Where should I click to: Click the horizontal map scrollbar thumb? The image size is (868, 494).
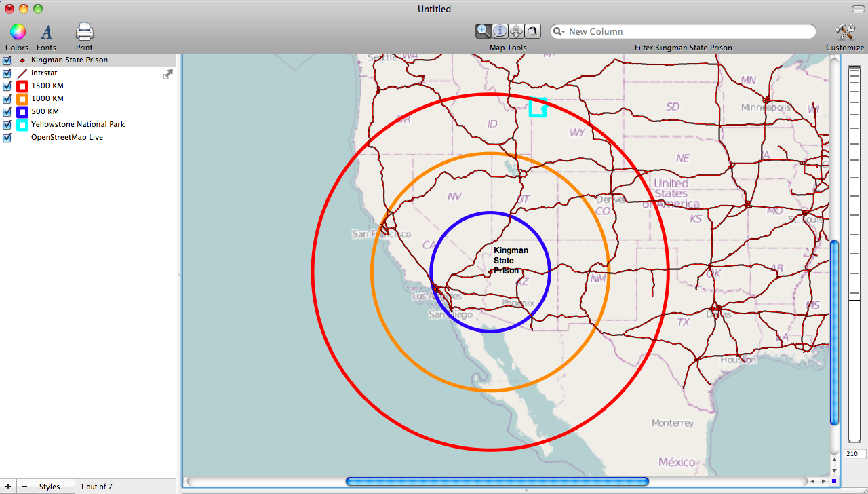click(x=497, y=482)
